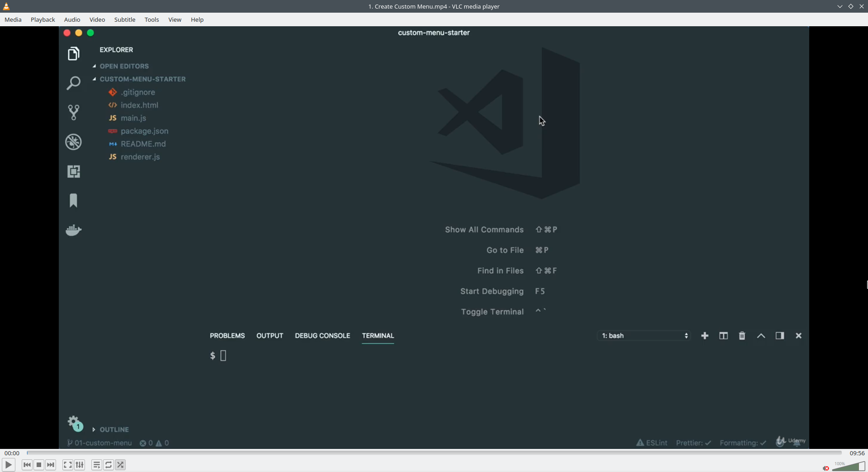Open the Docker whale view
Screen dimensions: 868x472
[x=73, y=230]
